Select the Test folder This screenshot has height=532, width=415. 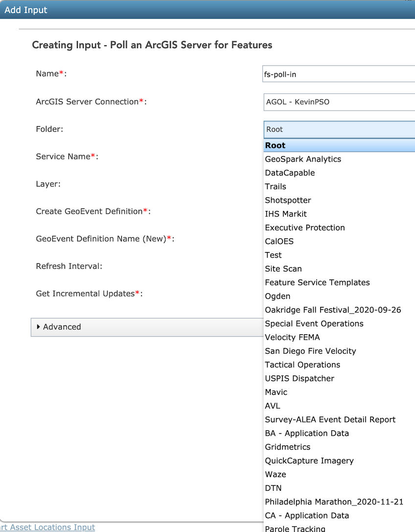339,255
